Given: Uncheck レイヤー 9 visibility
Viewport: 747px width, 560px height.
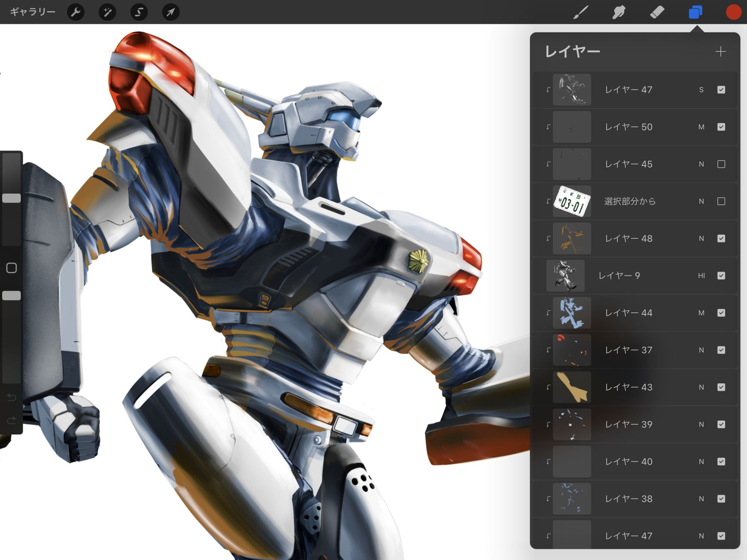Looking at the screenshot, I should point(721,276).
